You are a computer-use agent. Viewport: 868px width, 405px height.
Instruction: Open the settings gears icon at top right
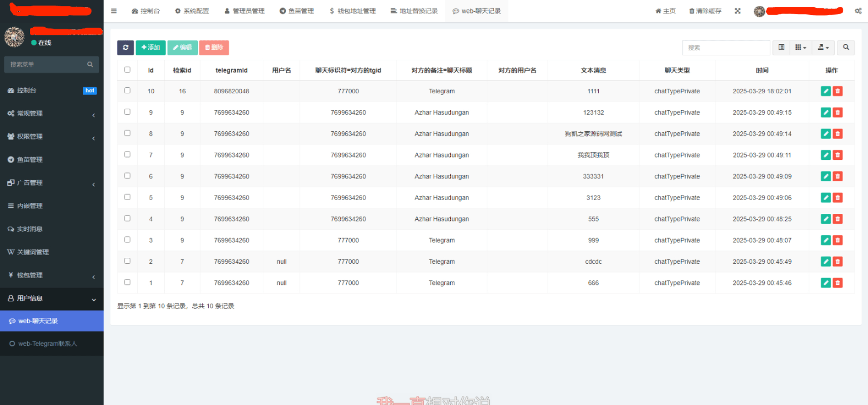point(858,11)
